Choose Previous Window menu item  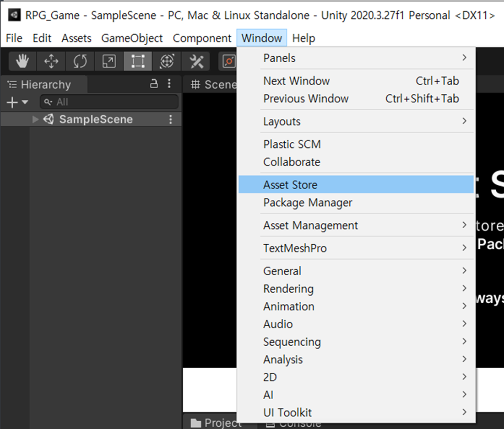[x=356, y=99]
